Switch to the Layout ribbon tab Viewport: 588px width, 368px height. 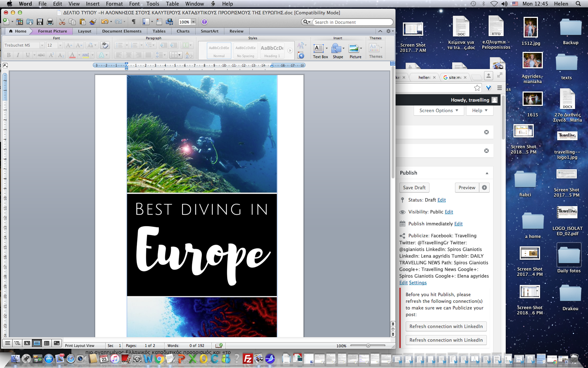coord(85,31)
